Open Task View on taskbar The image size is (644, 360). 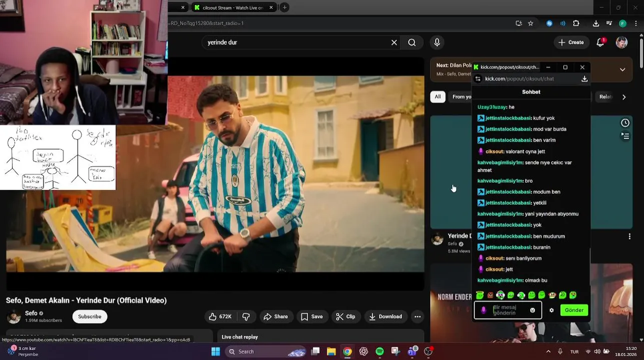click(x=315, y=351)
